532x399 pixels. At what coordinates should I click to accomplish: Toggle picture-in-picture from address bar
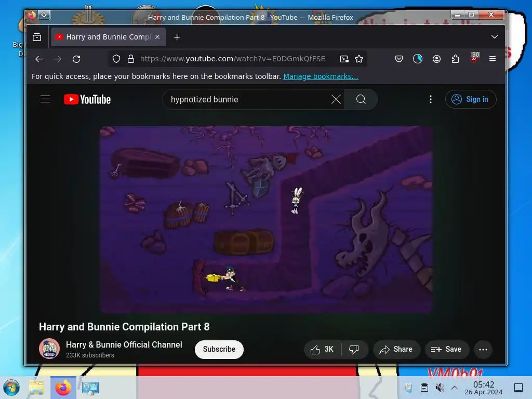pos(344,59)
